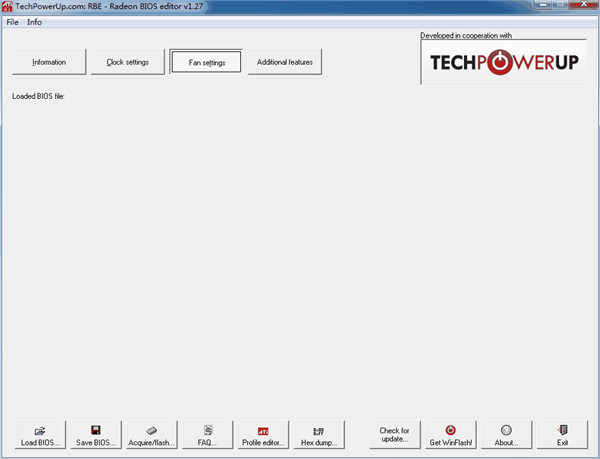Click the Load BIOS folder icon button
Viewport: 600px width, 459px height.
[40, 435]
